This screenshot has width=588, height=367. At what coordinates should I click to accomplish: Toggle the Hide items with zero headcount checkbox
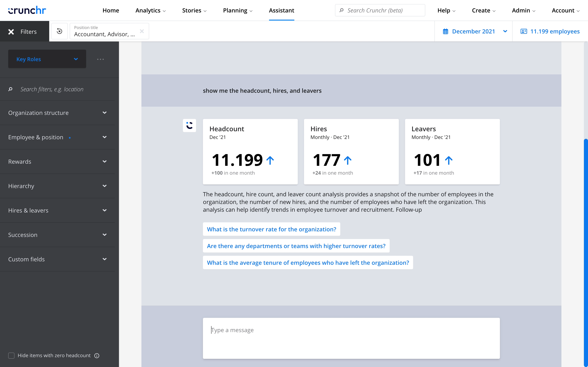coord(11,355)
